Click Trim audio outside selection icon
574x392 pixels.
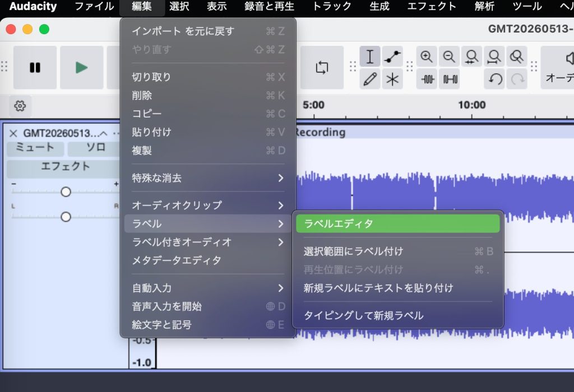point(427,79)
